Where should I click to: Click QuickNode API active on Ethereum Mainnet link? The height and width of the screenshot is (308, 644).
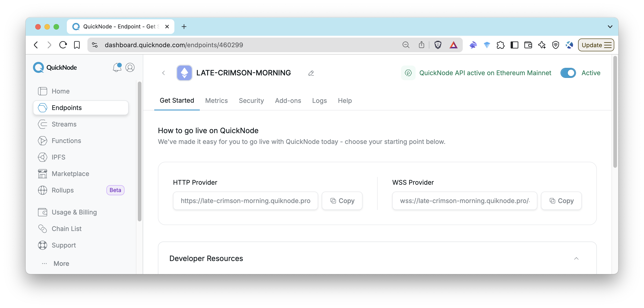pos(485,73)
